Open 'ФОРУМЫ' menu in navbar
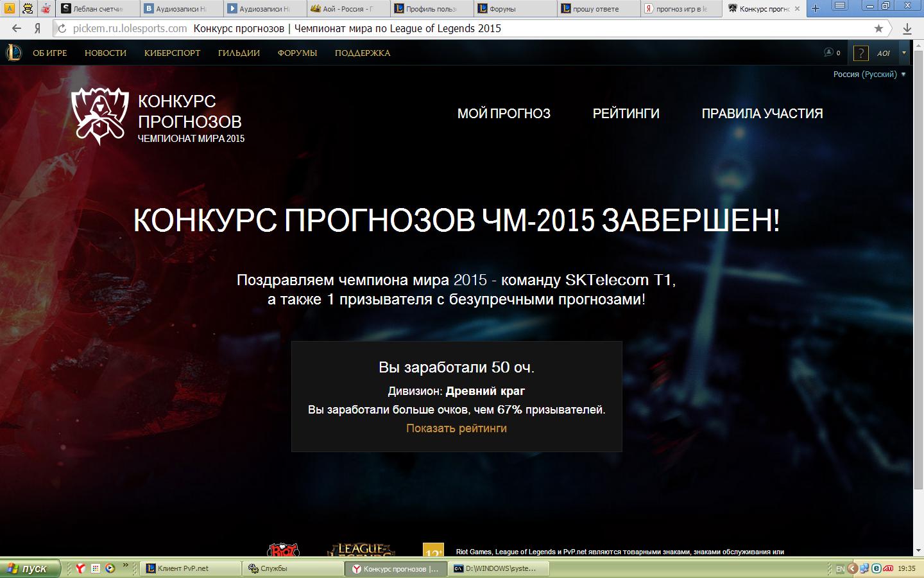This screenshot has height=578, width=924. [297, 53]
